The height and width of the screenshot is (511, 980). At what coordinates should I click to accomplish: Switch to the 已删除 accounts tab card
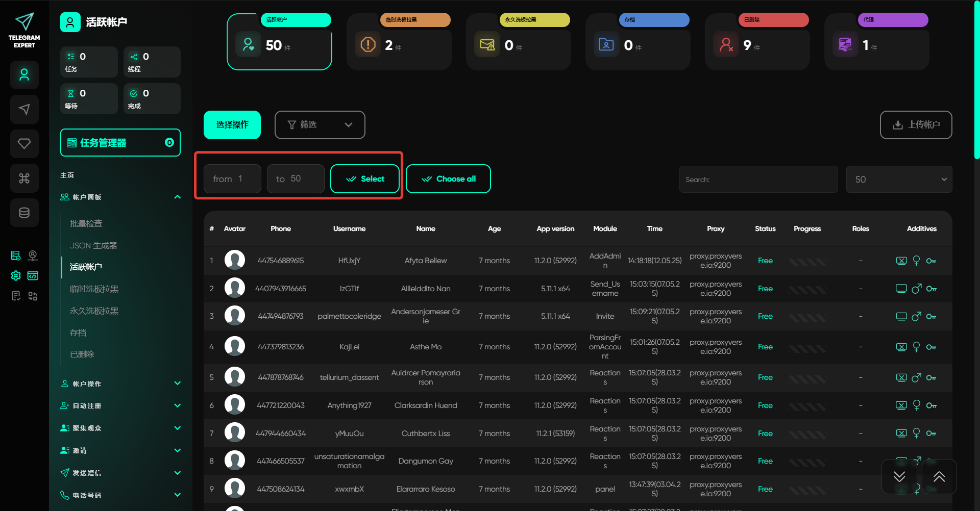tap(757, 42)
